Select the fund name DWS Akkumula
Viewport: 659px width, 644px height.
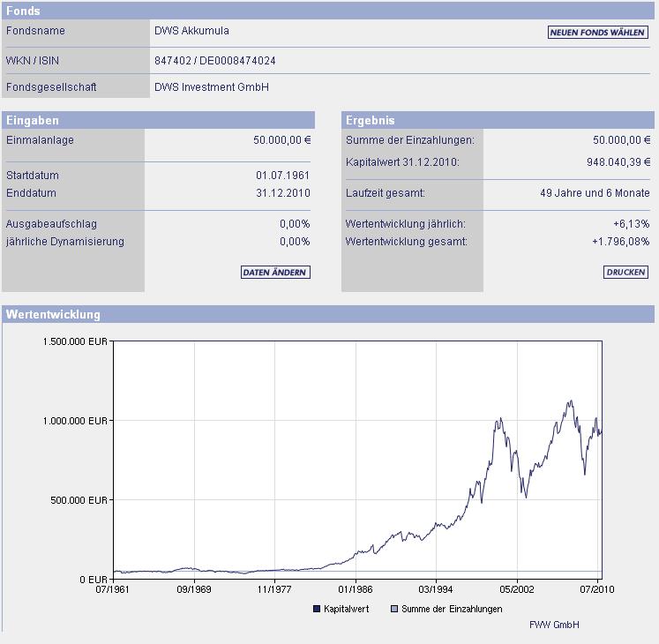(191, 31)
